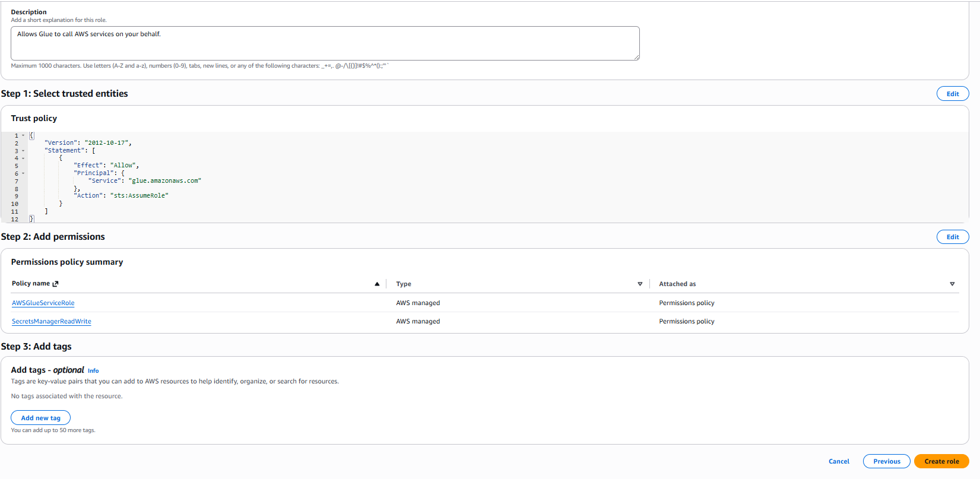This screenshot has height=479, width=980.
Task: Go back with the Previous button
Action: pos(887,461)
